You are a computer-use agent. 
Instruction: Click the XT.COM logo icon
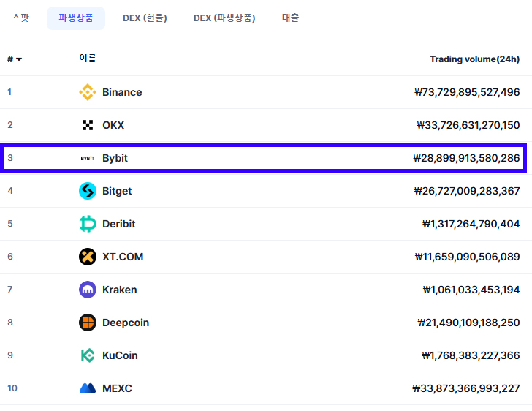(88, 257)
